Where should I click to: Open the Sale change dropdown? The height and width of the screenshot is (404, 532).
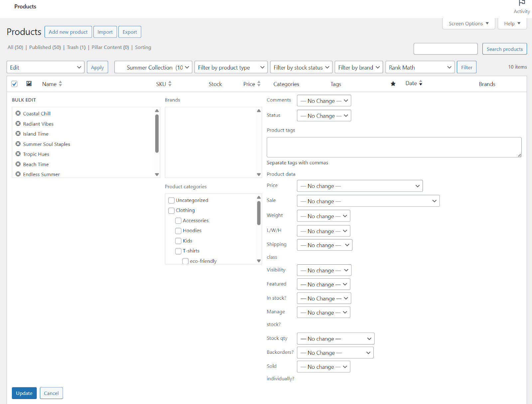368,201
